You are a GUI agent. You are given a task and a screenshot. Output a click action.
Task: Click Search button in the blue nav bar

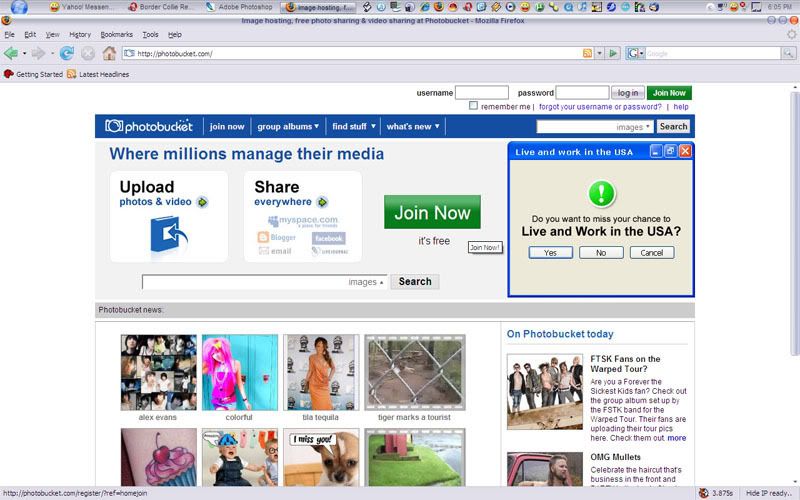(673, 126)
